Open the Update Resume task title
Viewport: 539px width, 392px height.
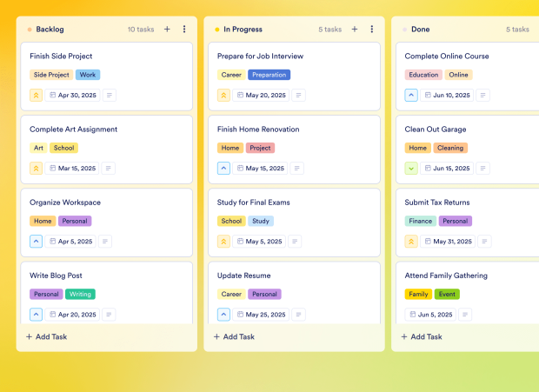coord(243,276)
